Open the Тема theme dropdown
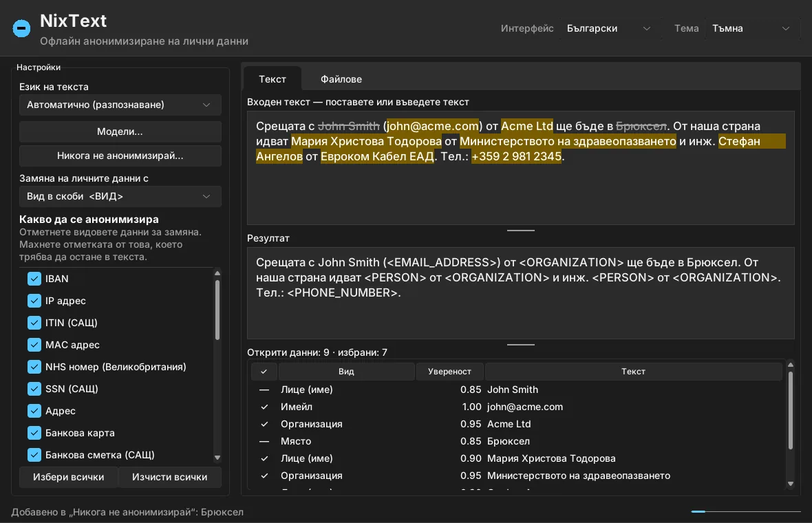 (x=751, y=28)
